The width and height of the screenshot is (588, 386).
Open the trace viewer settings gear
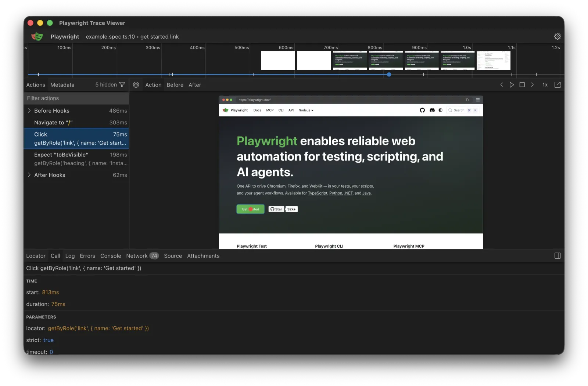557,36
